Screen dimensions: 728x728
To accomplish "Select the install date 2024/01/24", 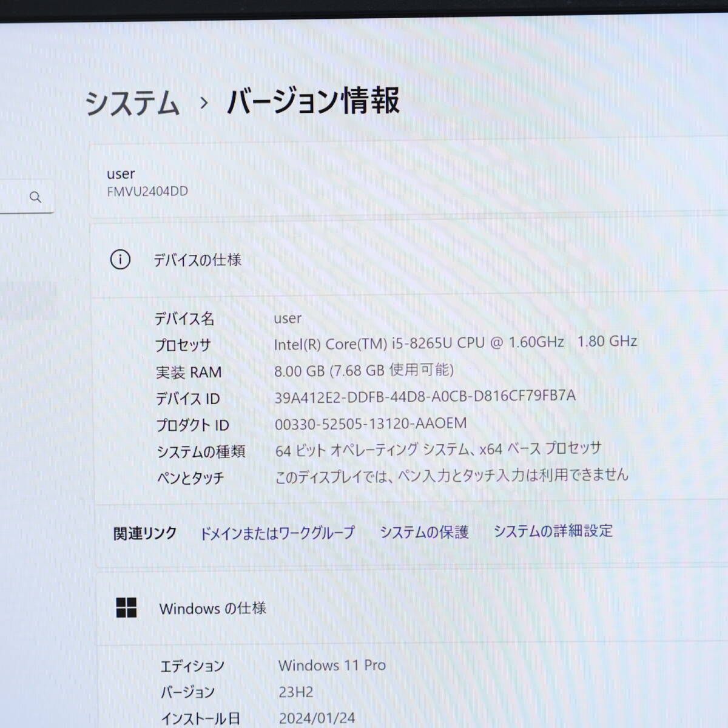I will point(317,718).
